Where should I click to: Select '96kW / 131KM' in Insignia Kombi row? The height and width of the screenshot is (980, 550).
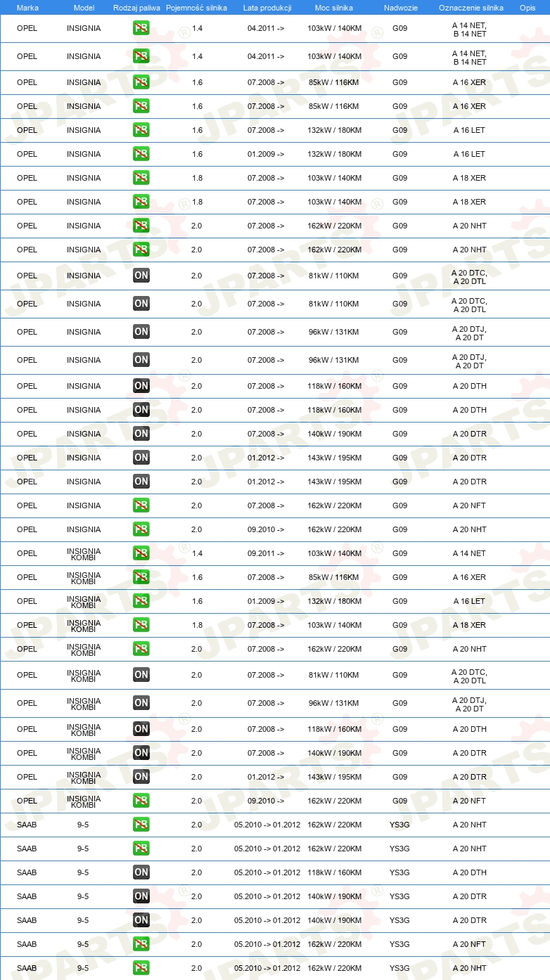(335, 703)
